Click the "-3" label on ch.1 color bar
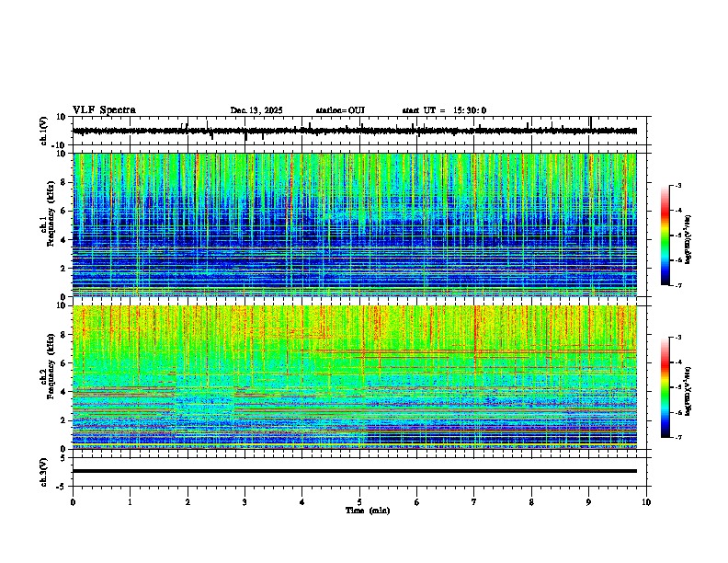 [678, 186]
